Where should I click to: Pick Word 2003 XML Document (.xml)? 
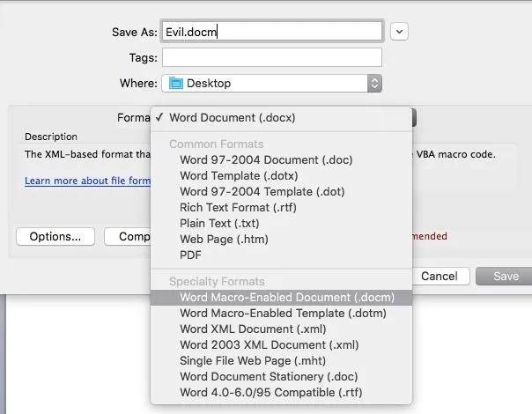[x=281, y=345]
